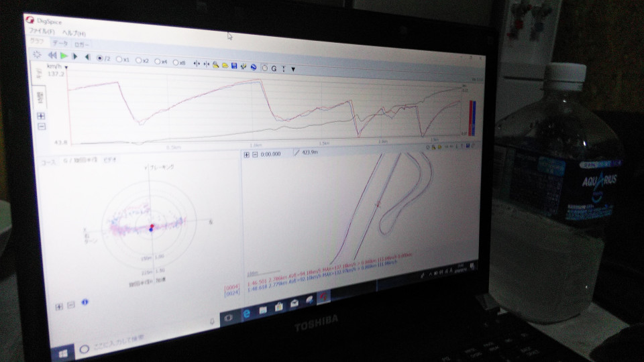Click the Windows Start button

point(63,354)
